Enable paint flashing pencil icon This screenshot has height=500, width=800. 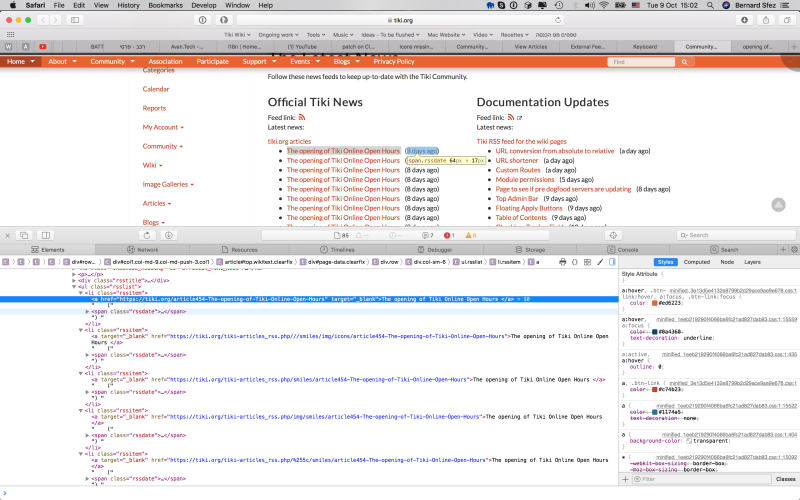tap(600, 262)
